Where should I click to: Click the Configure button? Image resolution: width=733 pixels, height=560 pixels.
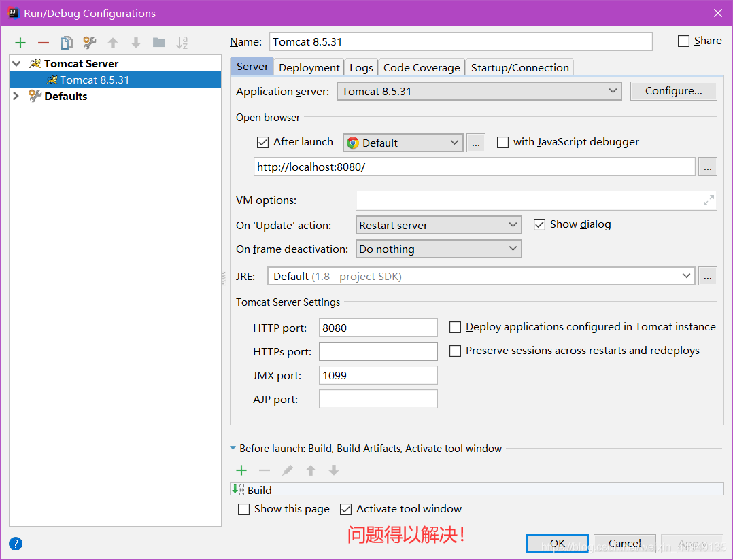(x=673, y=90)
